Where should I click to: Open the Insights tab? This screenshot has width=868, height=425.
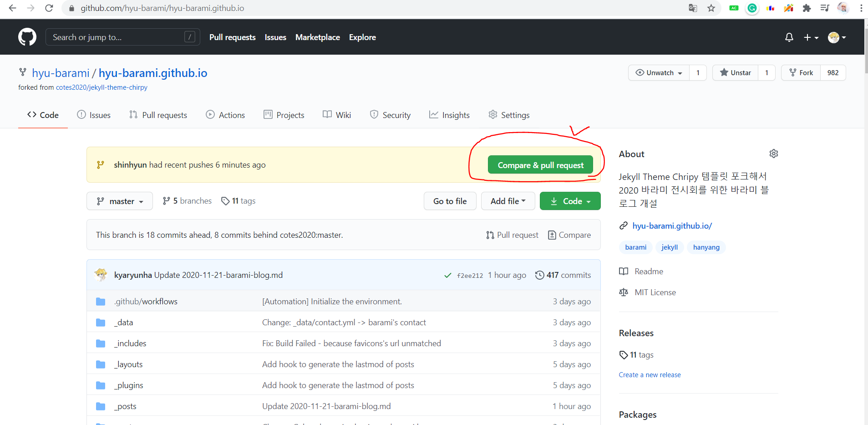[449, 115]
